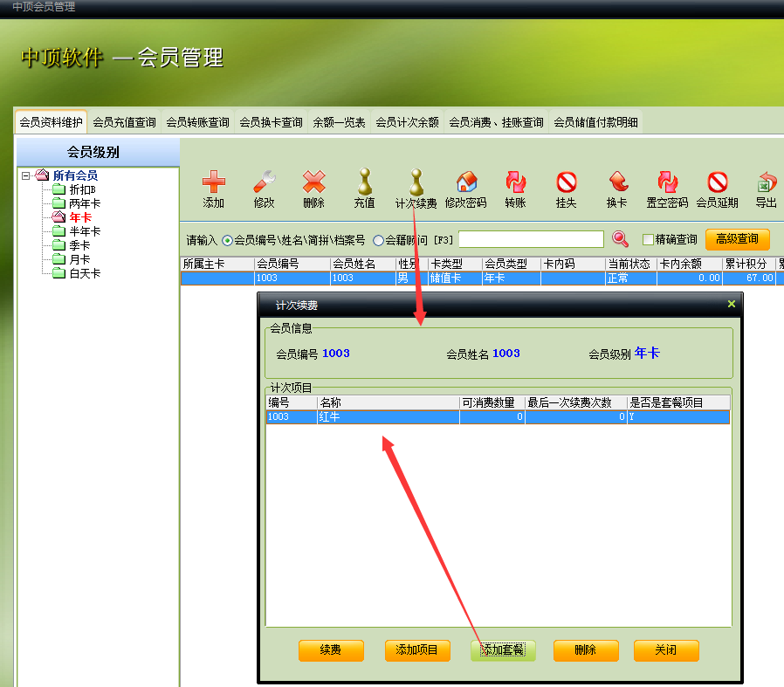The width and height of the screenshot is (784, 687).
Task: Tick the 精确查询 checkbox
Action: pos(648,239)
